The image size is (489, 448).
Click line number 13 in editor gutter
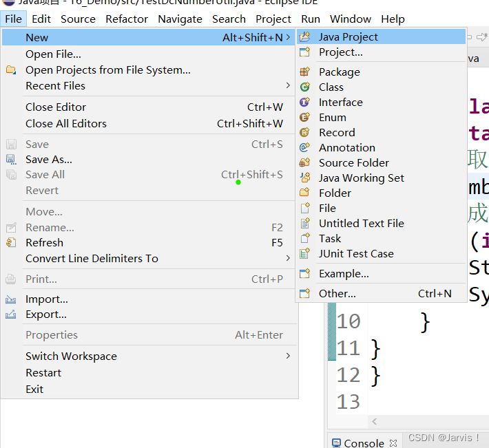pyautogui.click(x=348, y=402)
